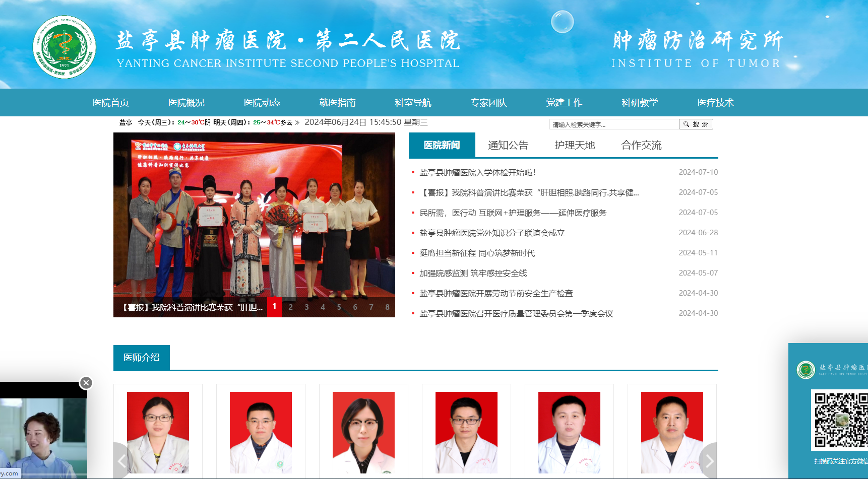Click the magnifier search button
Viewport: 868px width, 479px height.
[x=696, y=124]
